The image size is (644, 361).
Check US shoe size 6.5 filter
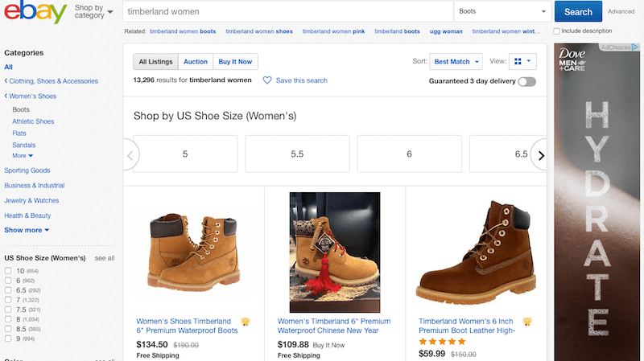8,290
